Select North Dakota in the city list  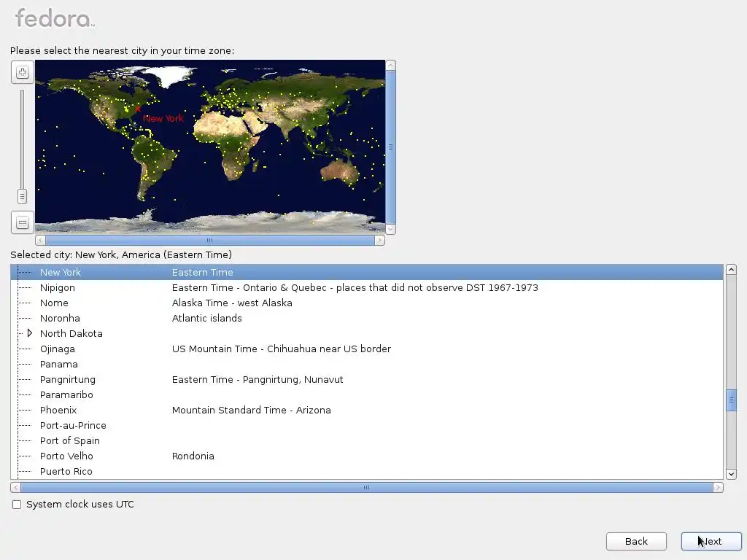click(71, 333)
